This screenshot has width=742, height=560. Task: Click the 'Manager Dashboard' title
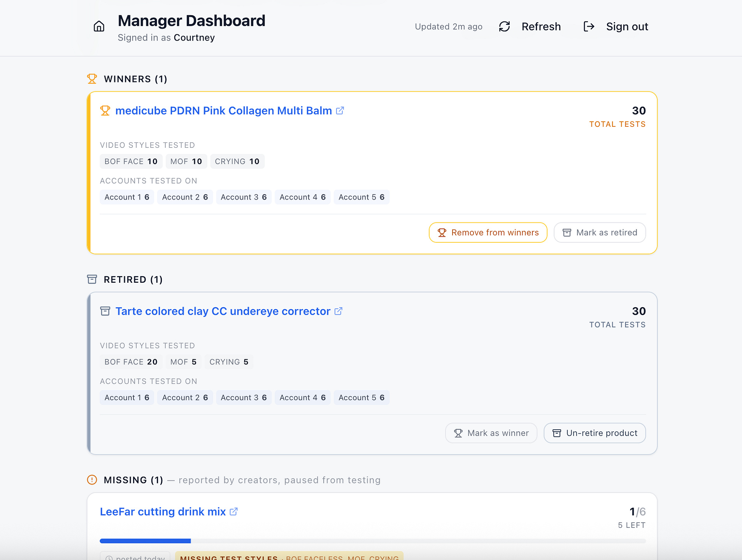pos(191,21)
